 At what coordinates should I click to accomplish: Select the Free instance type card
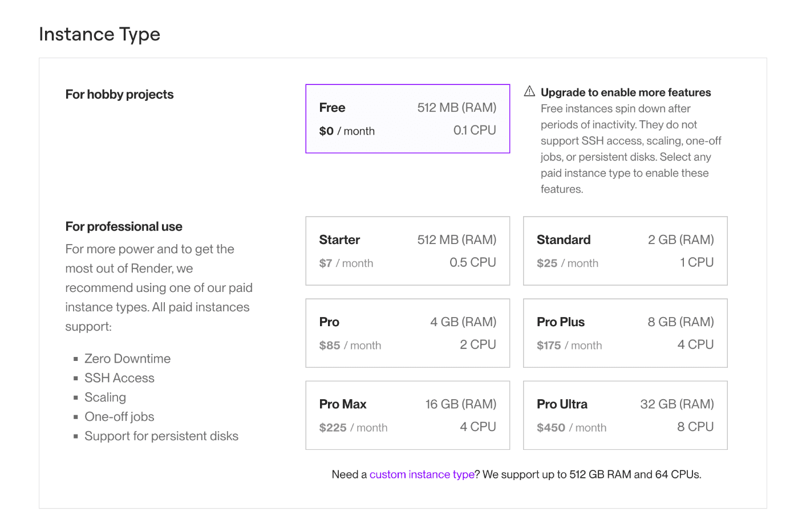pos(407,119)
